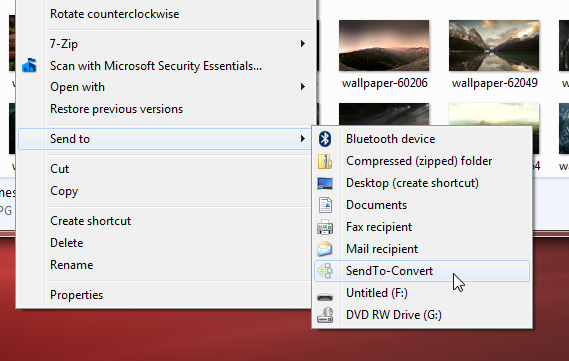
Task: Select the wallpaper-60206 thumbnail
Action: [384, 45]
